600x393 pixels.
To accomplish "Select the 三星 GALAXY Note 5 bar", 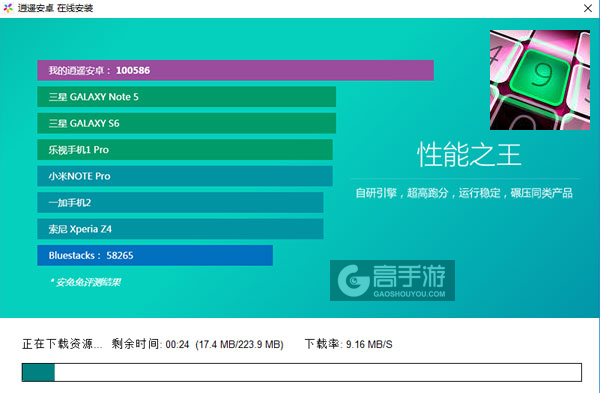I will pos(186,97).
